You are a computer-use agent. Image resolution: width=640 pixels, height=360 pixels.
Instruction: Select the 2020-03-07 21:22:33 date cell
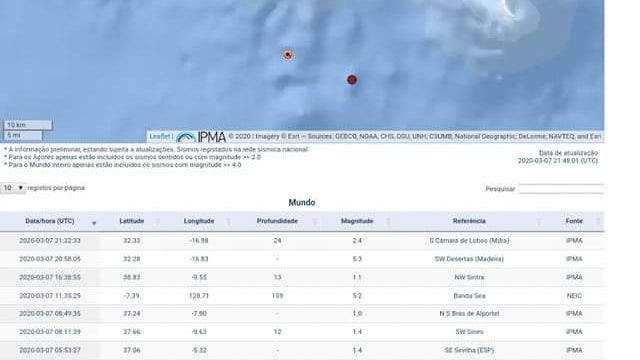click(50, 241)
